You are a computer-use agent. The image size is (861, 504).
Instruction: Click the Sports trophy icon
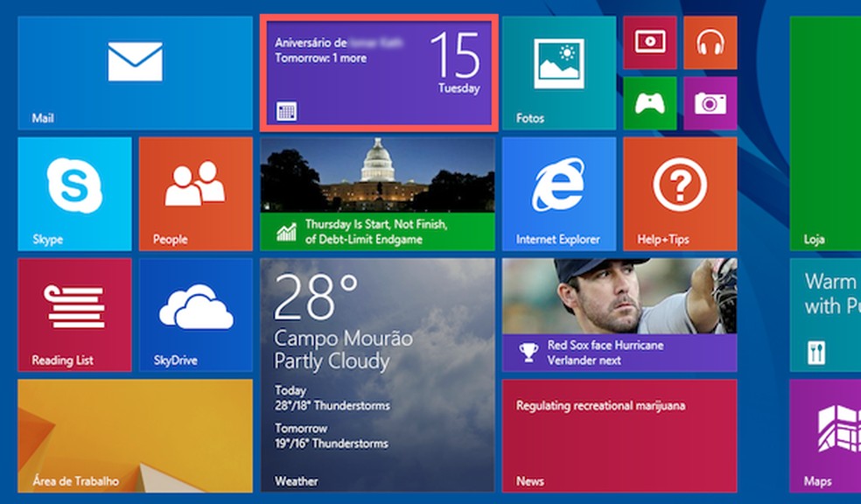click(528, 353)
